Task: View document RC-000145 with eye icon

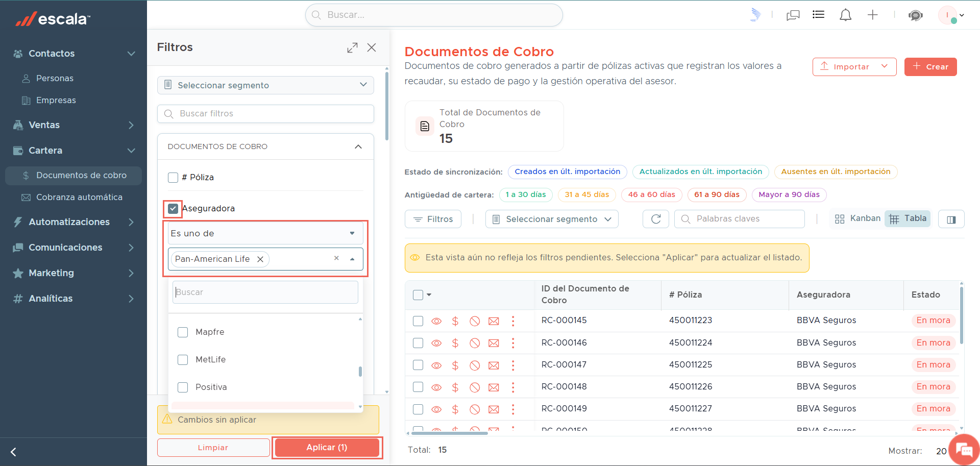Action: coord(436,321)
